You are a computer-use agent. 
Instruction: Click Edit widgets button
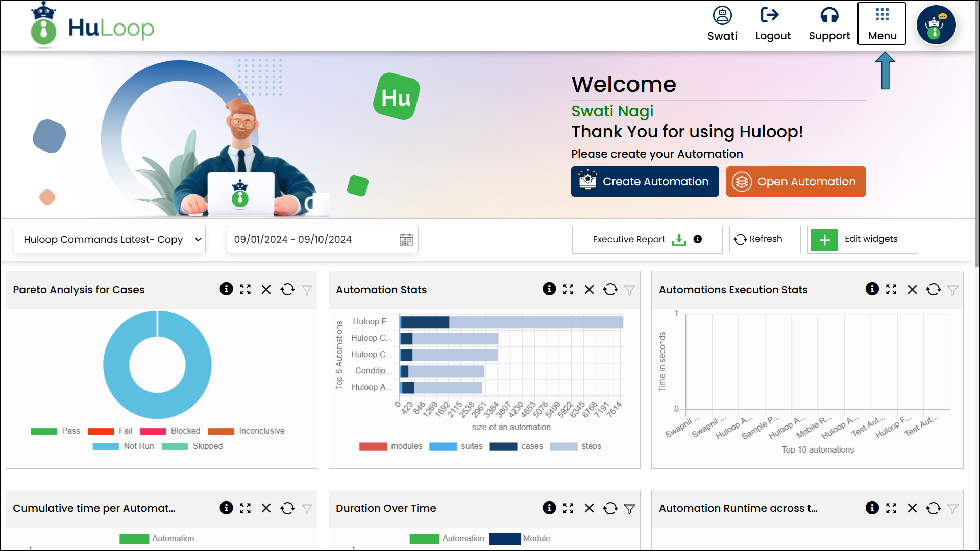(x=863, y=239)
